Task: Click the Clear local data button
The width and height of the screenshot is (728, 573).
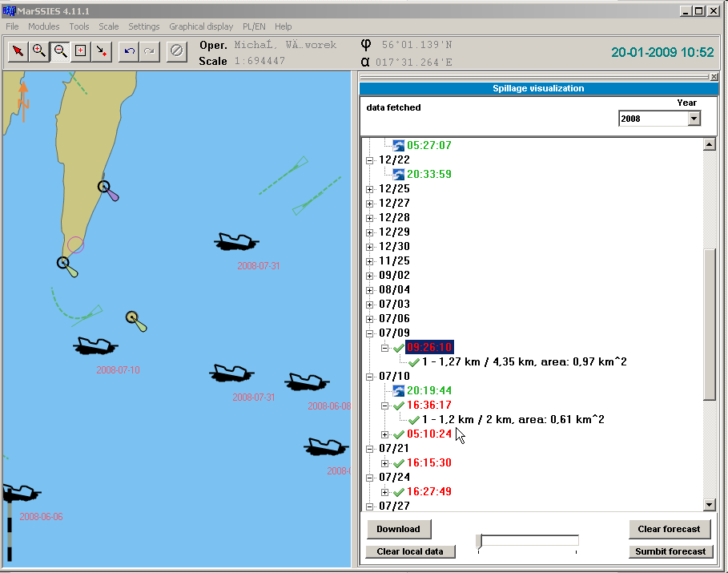Action: [410, 551]
